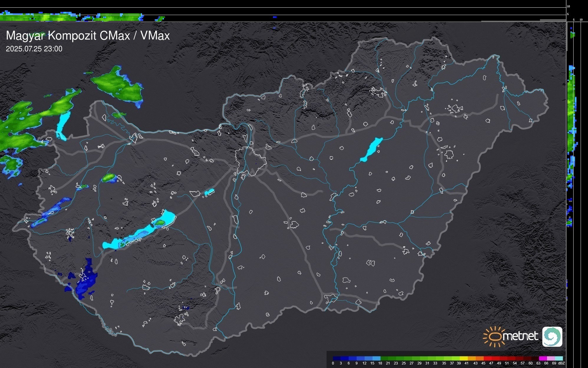588x368 pixels.
Task: Click the 2025.07.25 23:00 timestamp
Action: click(34, 49)
